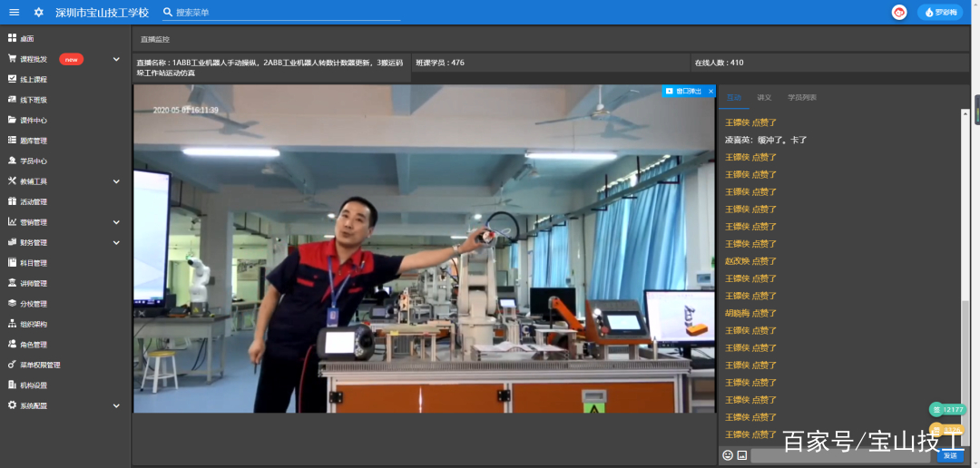Click the 深圳市宝山技工学校 title
Viewport: 980px width, 468px height.
(x=102, y=13)
